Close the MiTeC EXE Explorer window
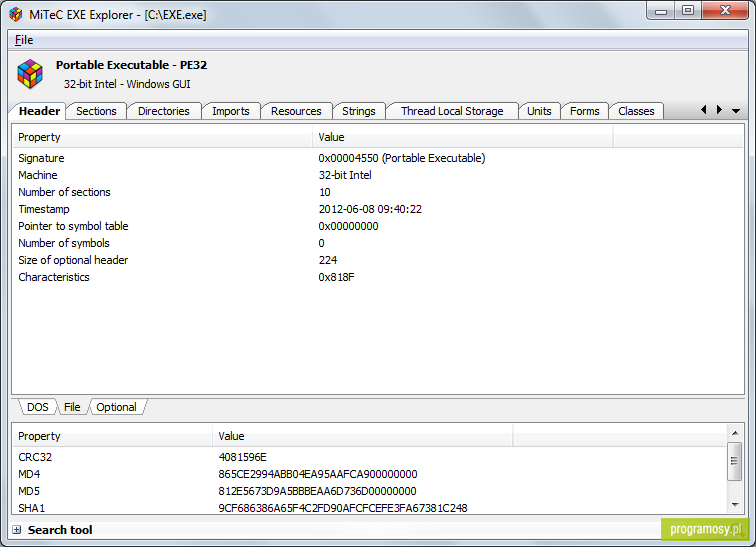 coord(725,11)
